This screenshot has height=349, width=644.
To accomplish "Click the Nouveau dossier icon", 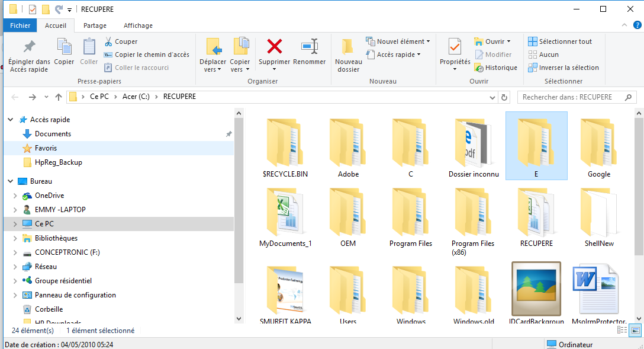I will [x=348, y=47].
